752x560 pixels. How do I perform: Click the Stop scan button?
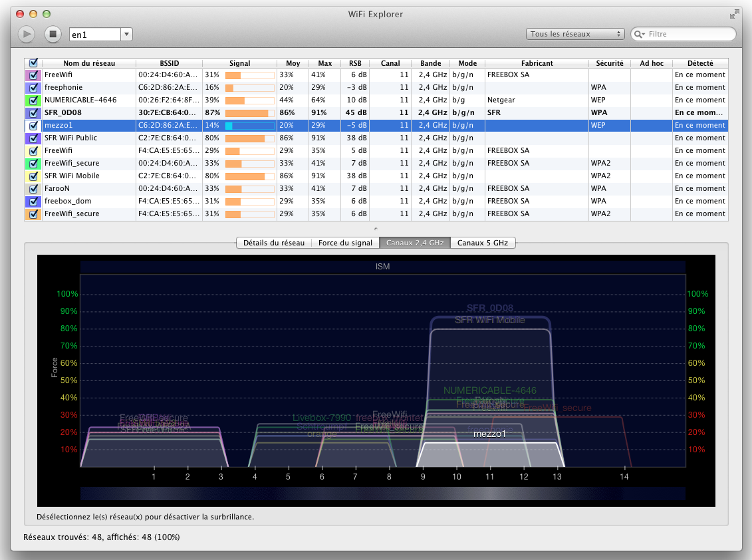tap(53, 34)
